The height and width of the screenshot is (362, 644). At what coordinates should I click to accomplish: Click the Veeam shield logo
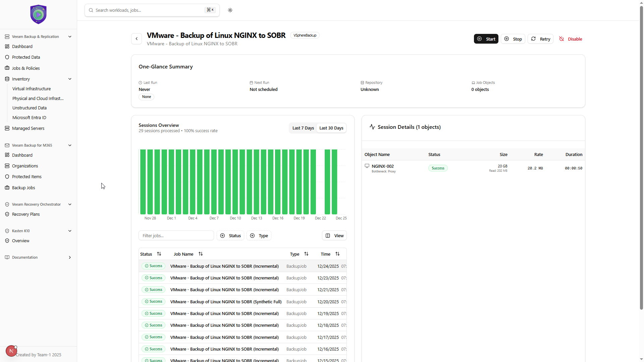pyautogui.click(x=38, y=14)
